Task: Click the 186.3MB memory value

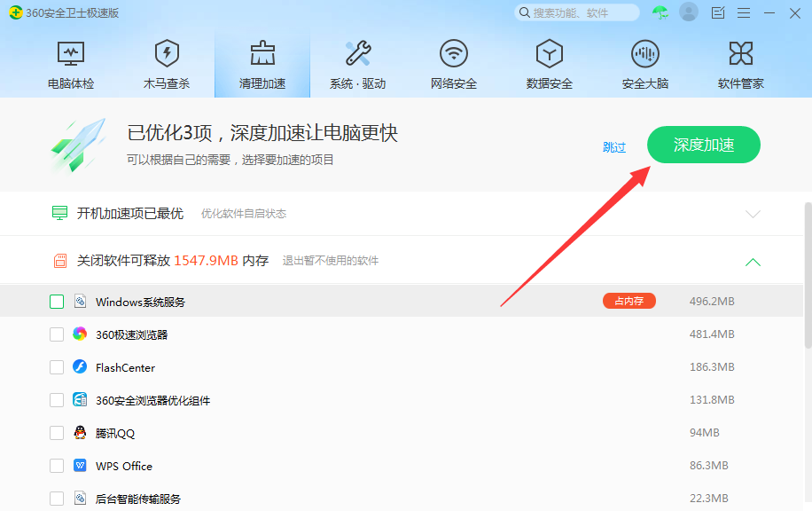Action: [x=712, y=367]
